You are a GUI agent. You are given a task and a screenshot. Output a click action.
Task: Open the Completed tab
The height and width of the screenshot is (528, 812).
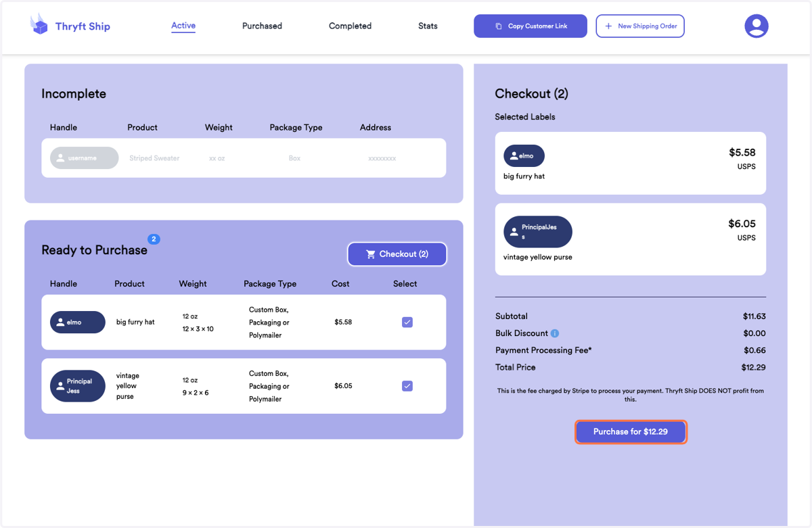coord(350,26)
